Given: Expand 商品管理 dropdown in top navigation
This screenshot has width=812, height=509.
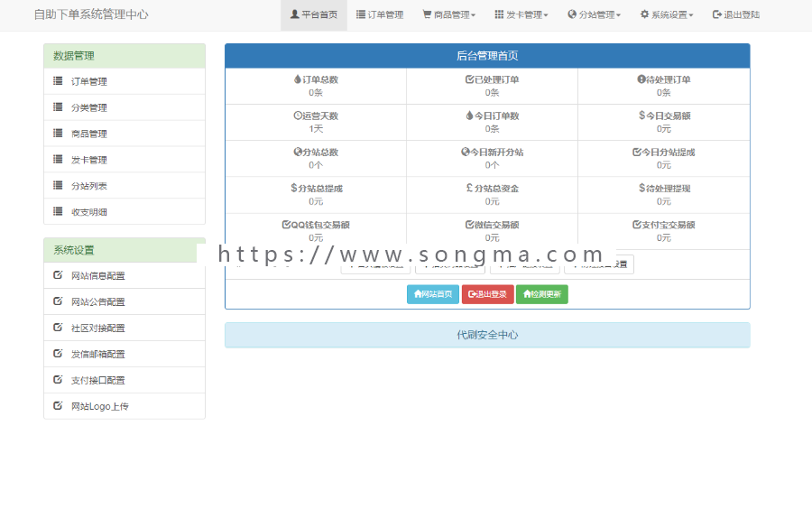Looking at the screenshot, I should 449,15.
